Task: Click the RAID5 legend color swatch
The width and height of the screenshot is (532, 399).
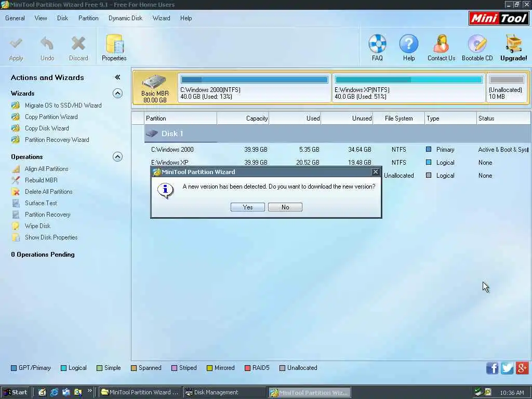Action: [247, 368]
